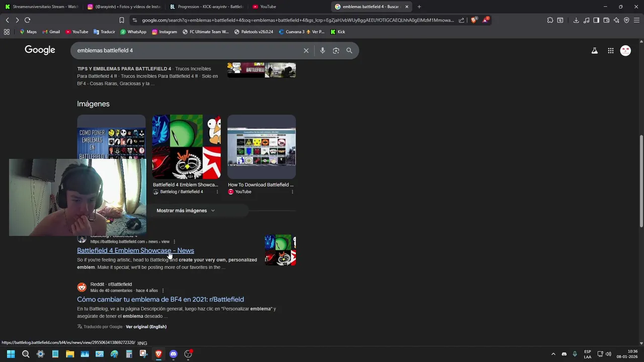Open a new tab with the plus button
644x362 pixels.
[419, 7]
